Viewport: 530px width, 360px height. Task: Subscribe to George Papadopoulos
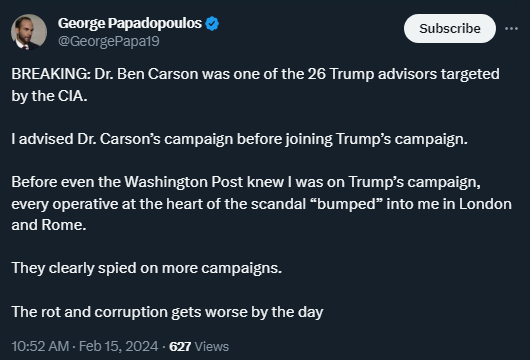point(450,28)
